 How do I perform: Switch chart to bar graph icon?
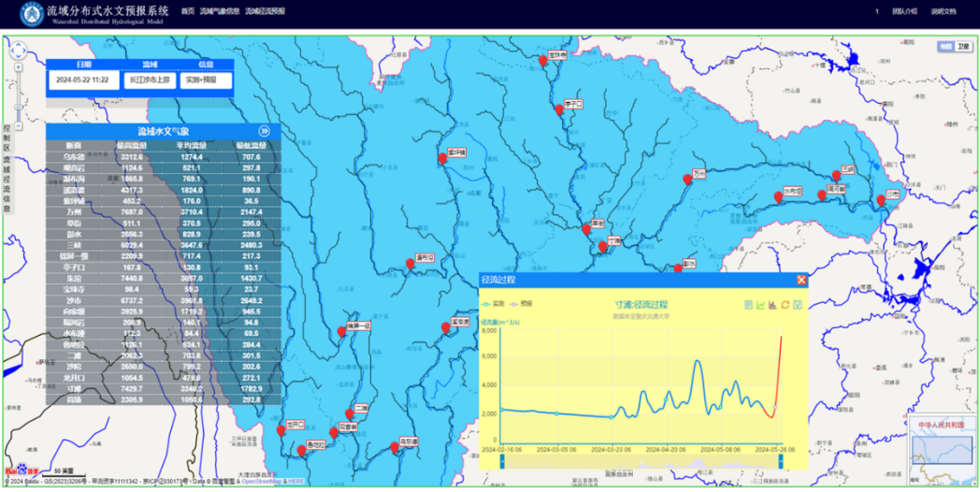coord(773,305)
